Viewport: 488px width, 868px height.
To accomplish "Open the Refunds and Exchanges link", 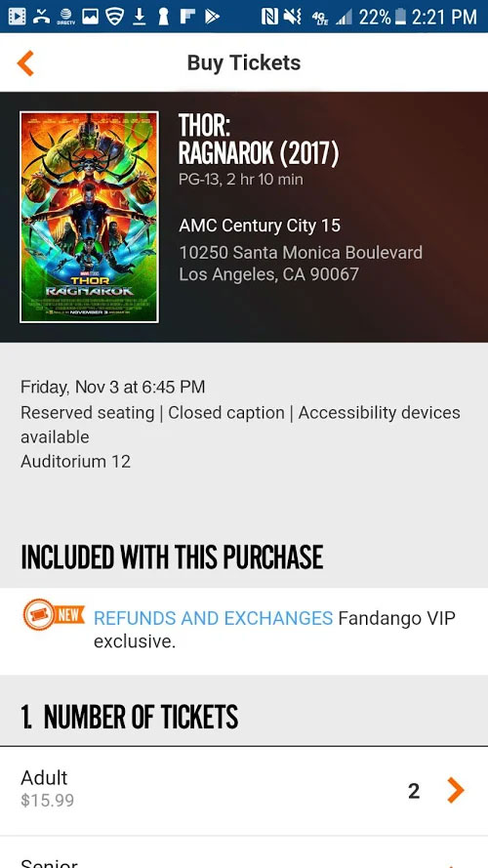I will pyautogui.click(x=213, y=618).
